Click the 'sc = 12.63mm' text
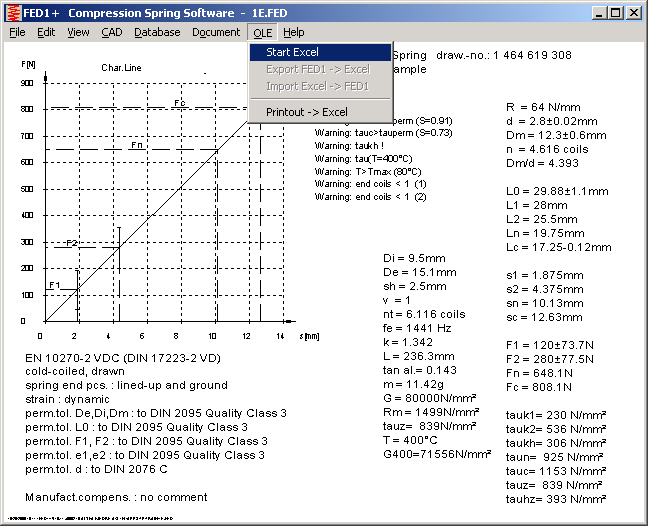This screenshot has height=526, width=648. coord(544,317)
